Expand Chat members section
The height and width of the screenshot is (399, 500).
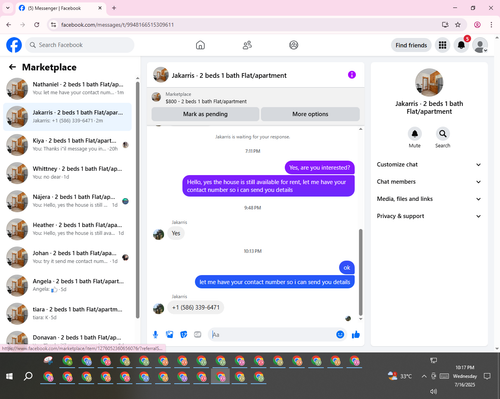tap(429, 182)
